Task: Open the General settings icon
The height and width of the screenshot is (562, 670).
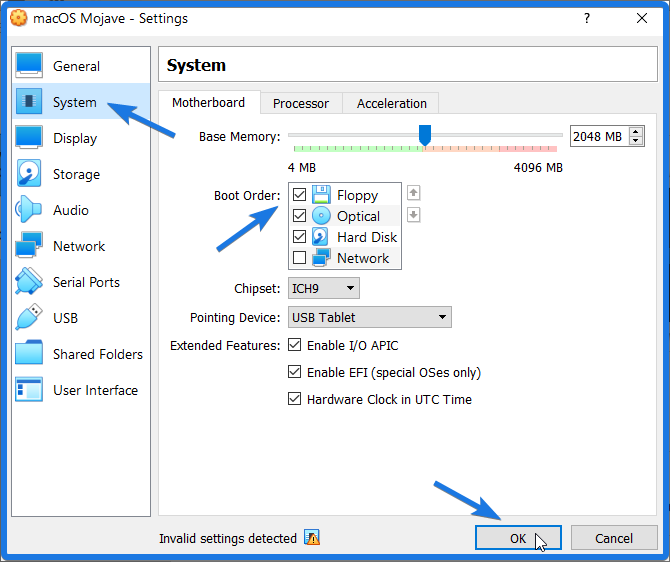Action: click(29, 65)
